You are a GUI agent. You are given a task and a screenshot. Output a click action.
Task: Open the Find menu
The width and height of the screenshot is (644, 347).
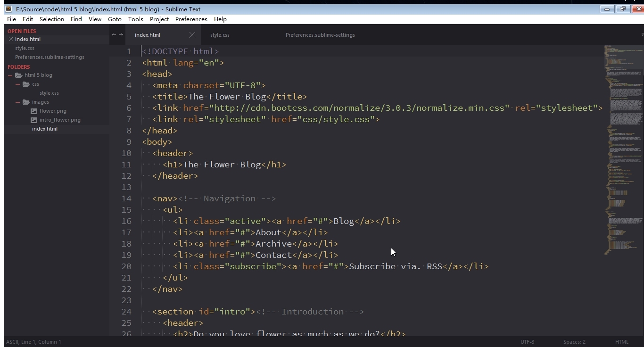(76, 19)
